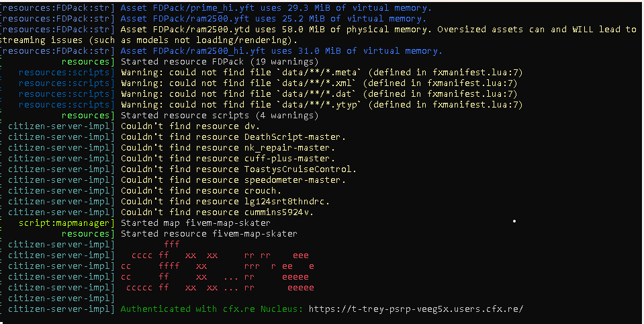This screenshot has height=324, width=644.
Task: Click 'Couldn't find resource speedometer-master.' message
Action: (x=233, y=179)
